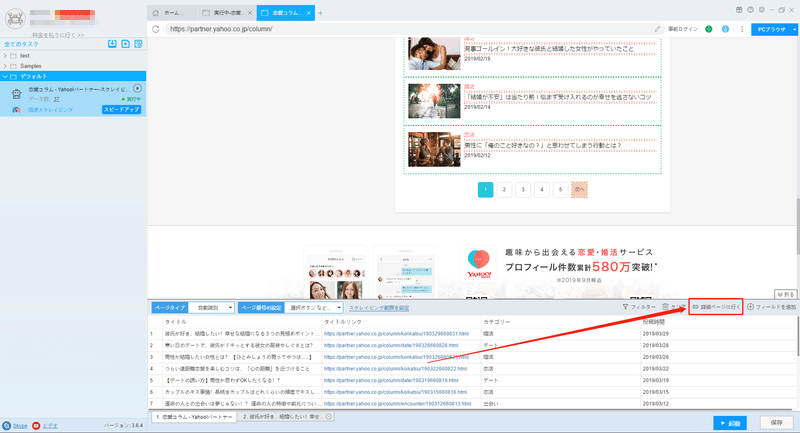Viewport: 800px width, 433px height.
Task: Select the 恋愛コラム browser tab
Action: pyautogui.click(x=286, y=13)
